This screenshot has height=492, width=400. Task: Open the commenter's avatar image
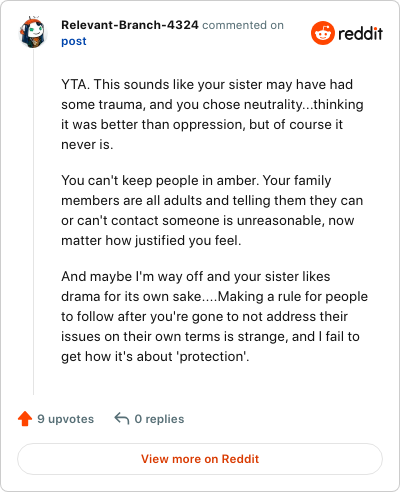click(x=32, y=32)
